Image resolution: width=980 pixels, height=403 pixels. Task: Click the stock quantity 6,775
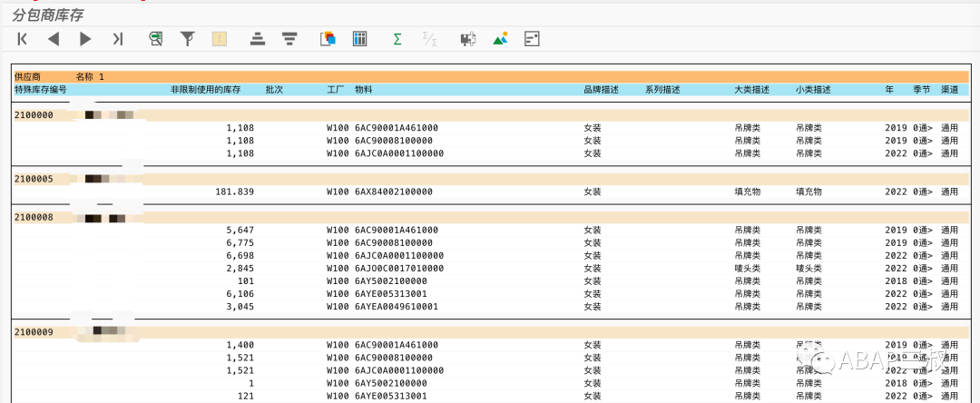pos(239,243)
